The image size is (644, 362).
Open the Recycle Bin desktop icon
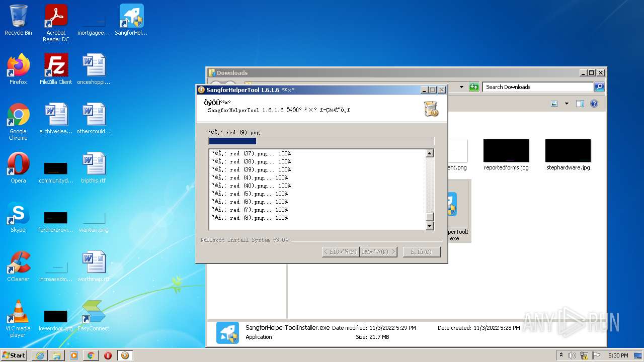pyautogui.click(x=18, y=20)
